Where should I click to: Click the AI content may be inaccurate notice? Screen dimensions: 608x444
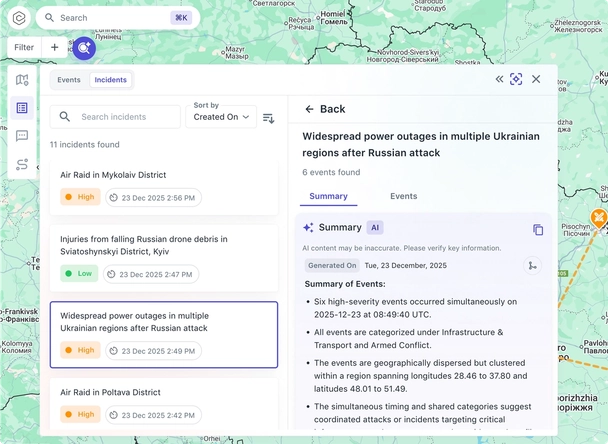402,248
